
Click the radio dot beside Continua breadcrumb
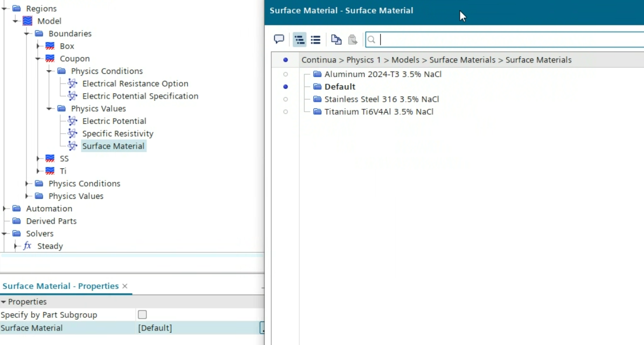click(285, 60)
